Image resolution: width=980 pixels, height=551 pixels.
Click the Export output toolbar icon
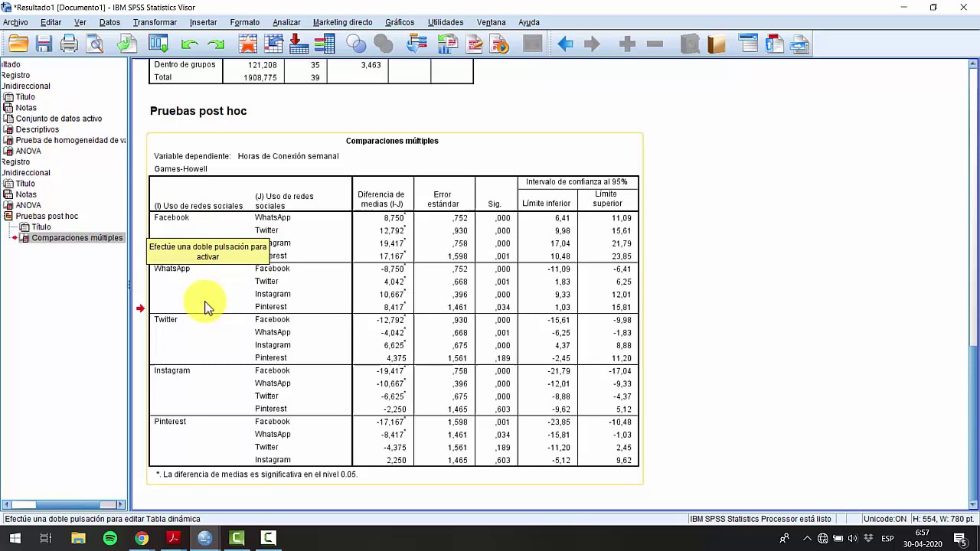[x=126, y=44]
